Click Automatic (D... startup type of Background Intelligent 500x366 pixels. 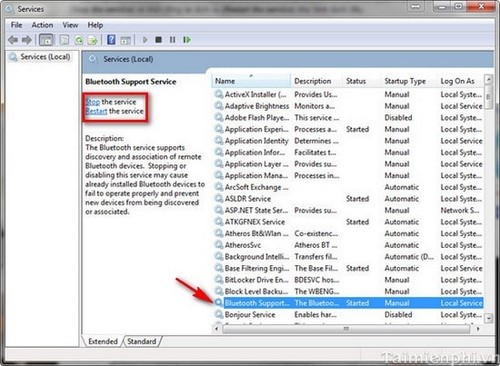click(409, 257)
